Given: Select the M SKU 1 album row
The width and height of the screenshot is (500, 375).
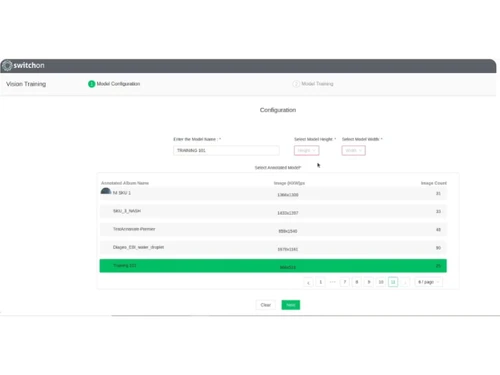Looking at the screenshot, I should pos(273,194).
